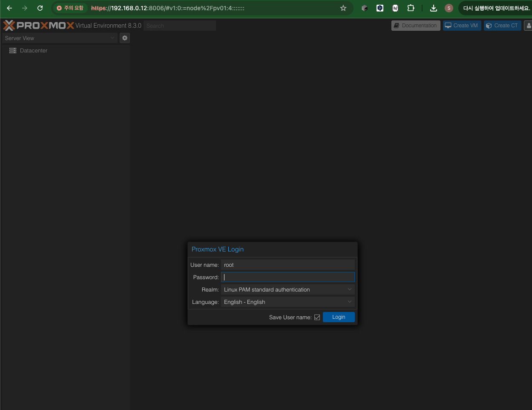Click the relaunch-to-update button in Chrome
This screenshot has height=410, width=532.
tap(495, 8)
